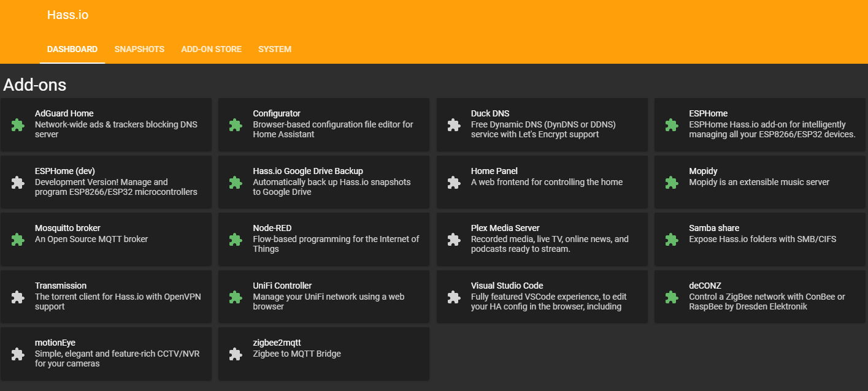Click the Node-RED puzzle icon

pos(236,240)
